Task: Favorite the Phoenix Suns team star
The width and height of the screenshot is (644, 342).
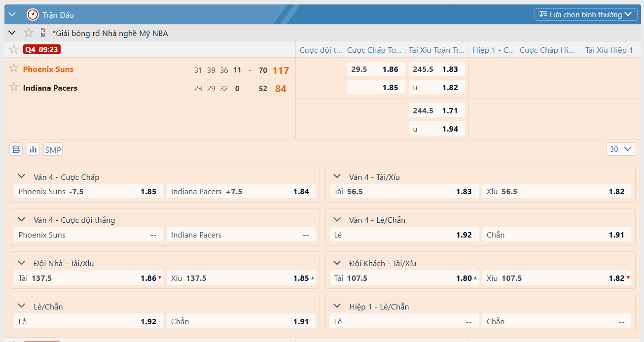Action: tap(14, 68)
